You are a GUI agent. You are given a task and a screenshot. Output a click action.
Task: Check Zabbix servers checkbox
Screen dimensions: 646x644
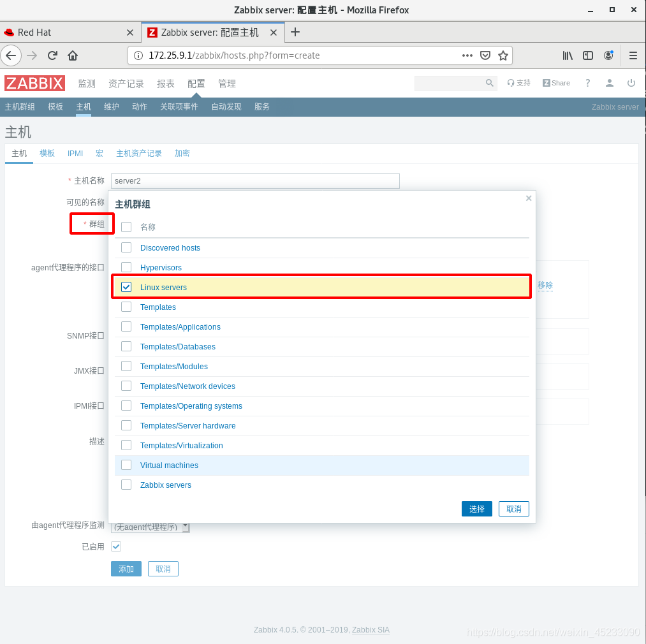[x=126, y=485]
